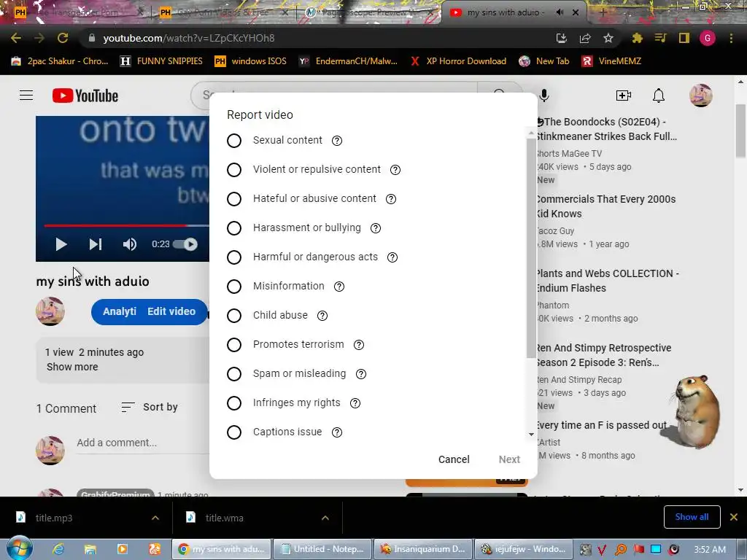Click the browser back arrow
This screenshot has width=747, height=560.
(16, 38)
